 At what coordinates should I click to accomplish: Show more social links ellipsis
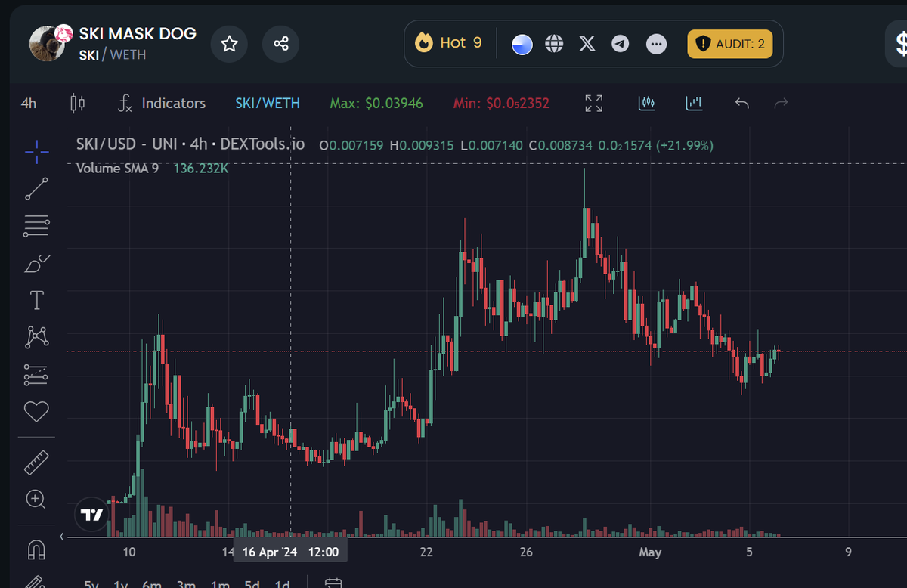point(657,44)
